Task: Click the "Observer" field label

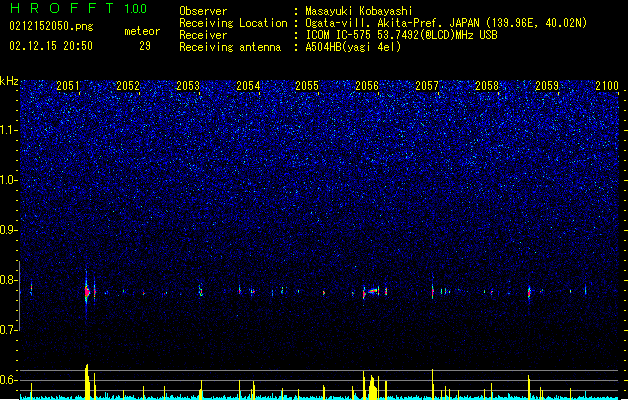Action: pyautogui.click(x=203, y=11)
